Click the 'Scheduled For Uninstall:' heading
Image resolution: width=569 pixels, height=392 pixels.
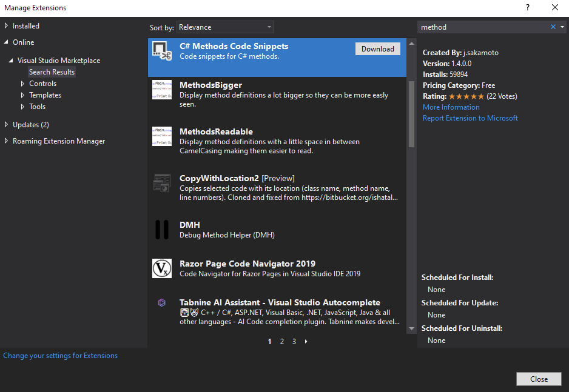coord(462,328)
